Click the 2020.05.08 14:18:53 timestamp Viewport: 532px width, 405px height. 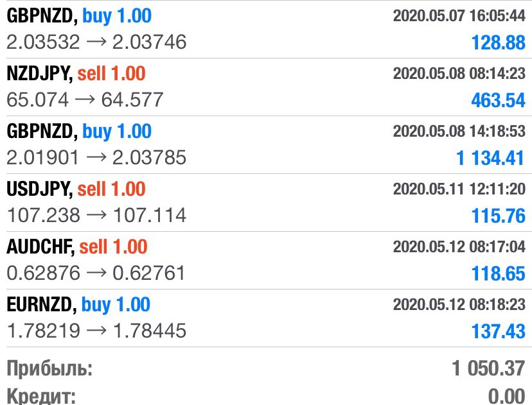[x=459, y=132]
